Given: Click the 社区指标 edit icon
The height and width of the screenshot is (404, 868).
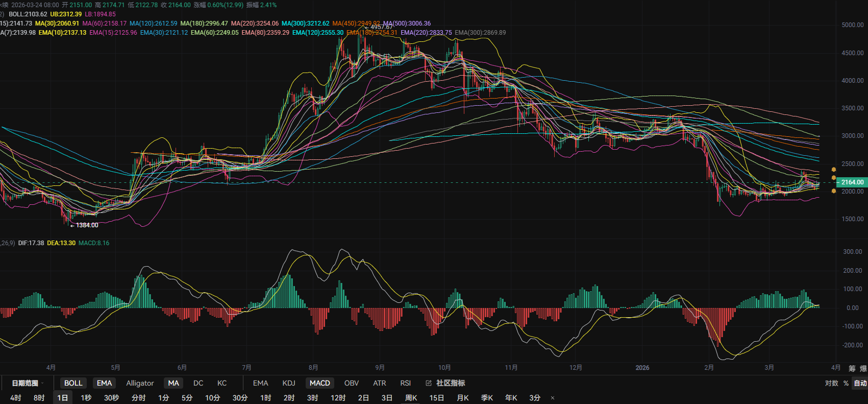Looking at the screenshot, I should coord(429,383).
